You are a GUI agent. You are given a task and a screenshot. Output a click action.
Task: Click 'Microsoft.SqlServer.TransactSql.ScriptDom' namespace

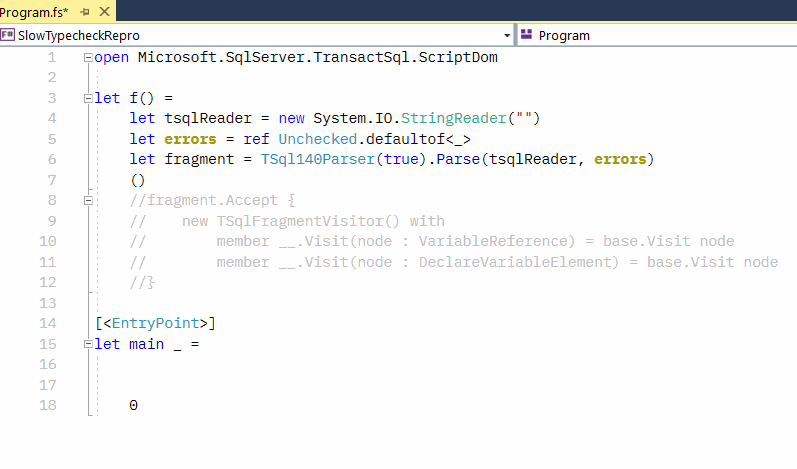318,57
